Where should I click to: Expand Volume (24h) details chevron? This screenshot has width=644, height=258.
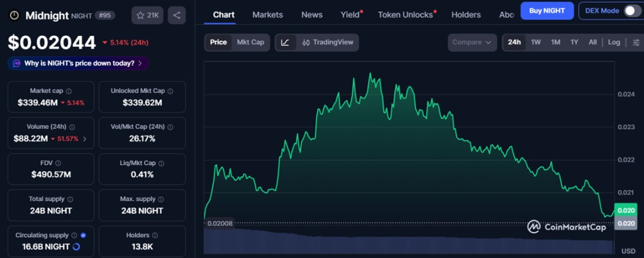coord(85,139)
